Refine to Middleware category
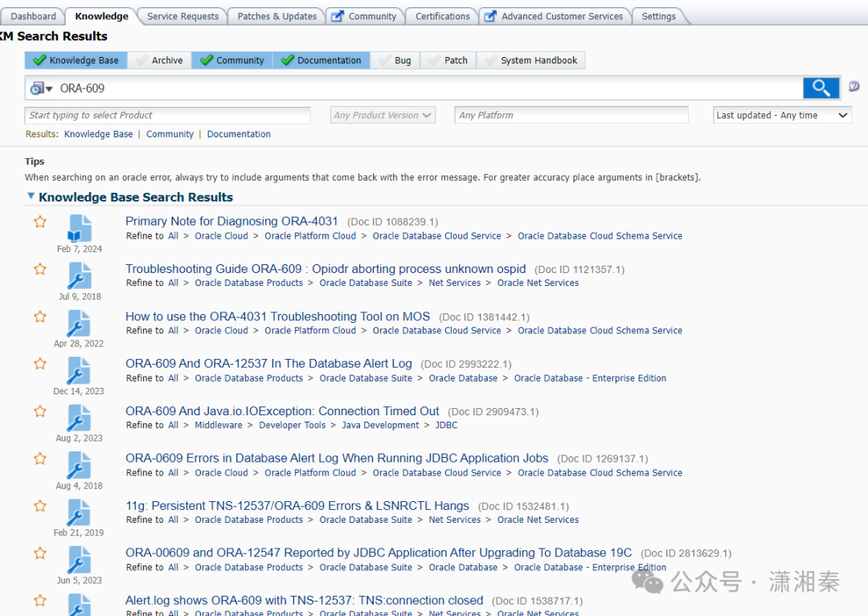The width and height of the screenshot is (868, 616). click(219, 425)
